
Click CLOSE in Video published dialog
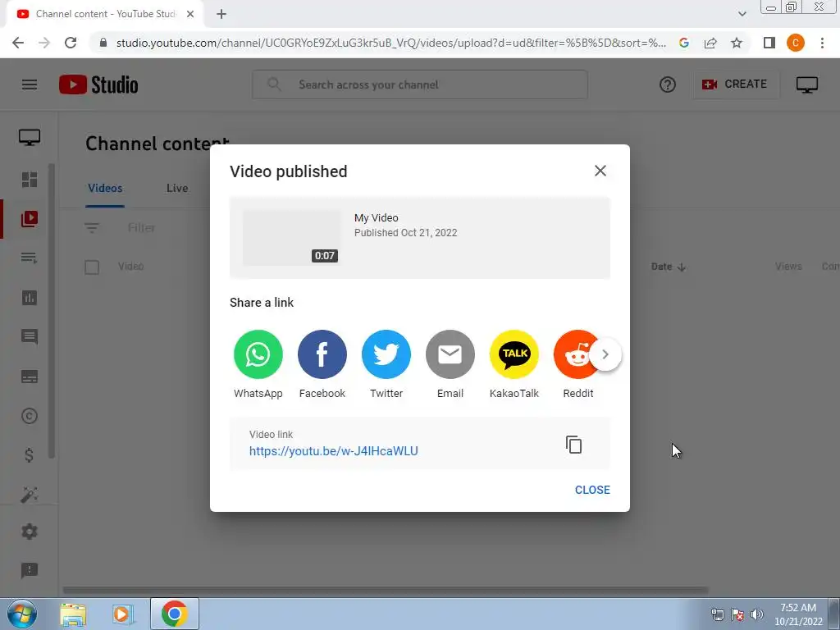click(592, 490)
